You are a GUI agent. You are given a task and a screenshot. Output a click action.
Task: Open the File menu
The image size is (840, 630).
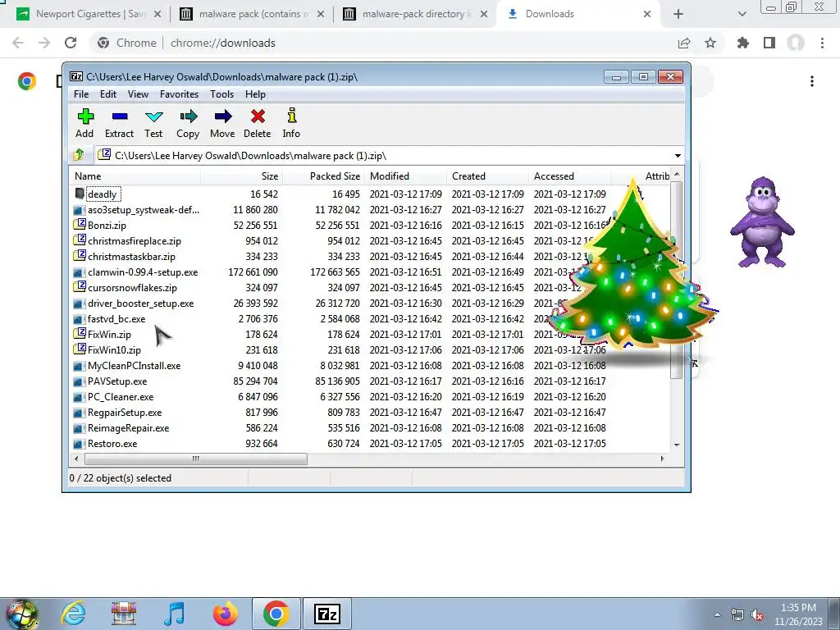click(81, 94)
